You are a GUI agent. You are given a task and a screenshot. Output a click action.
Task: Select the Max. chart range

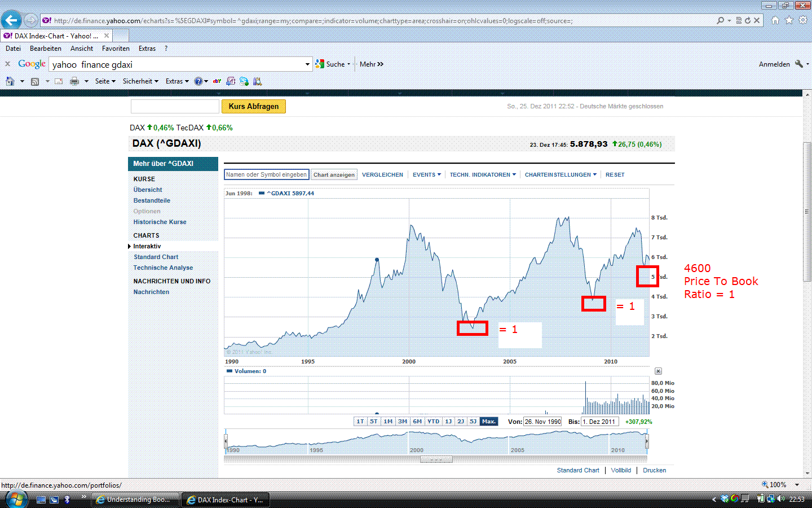tap(489, 422)
